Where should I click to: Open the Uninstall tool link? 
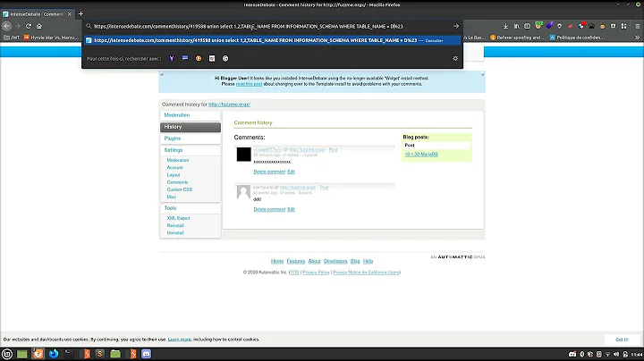tap(175, 233)
